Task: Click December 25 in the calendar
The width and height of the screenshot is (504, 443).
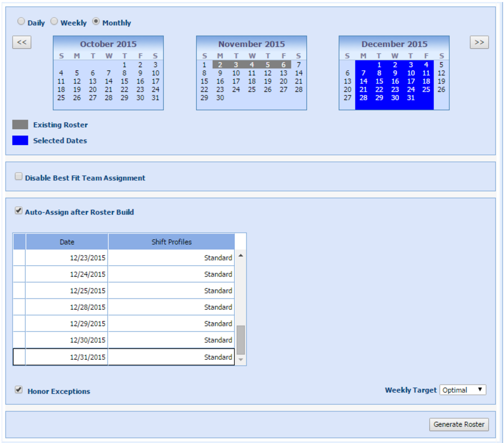Action: pos(426,90)
